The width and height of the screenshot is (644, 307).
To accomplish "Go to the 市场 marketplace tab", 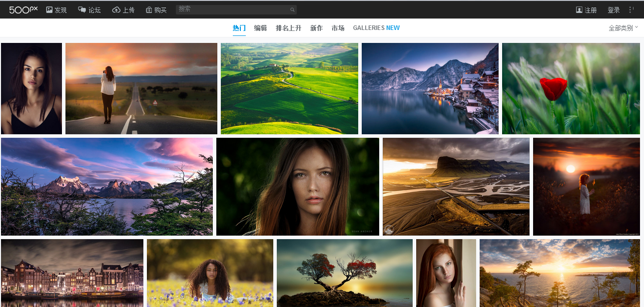I will coord(338,28).
